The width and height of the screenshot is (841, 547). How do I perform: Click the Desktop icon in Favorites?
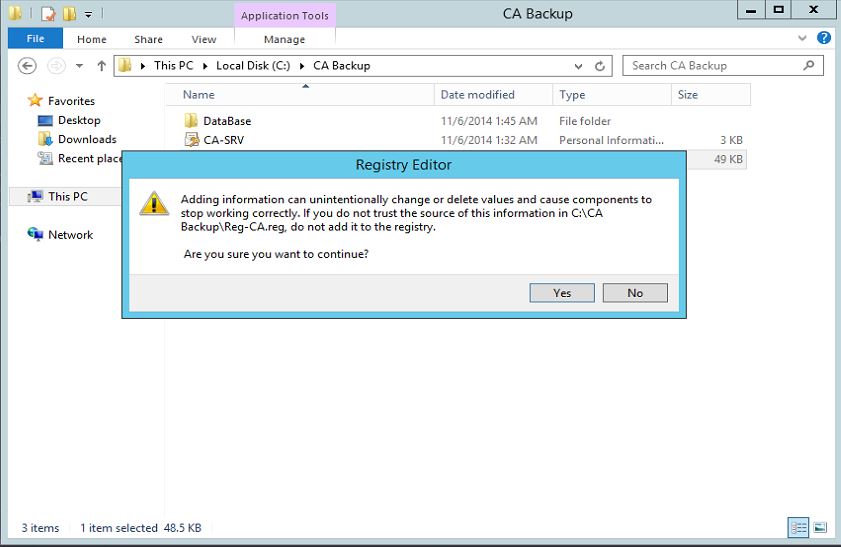pyautogui.click(x=45, y=121)
